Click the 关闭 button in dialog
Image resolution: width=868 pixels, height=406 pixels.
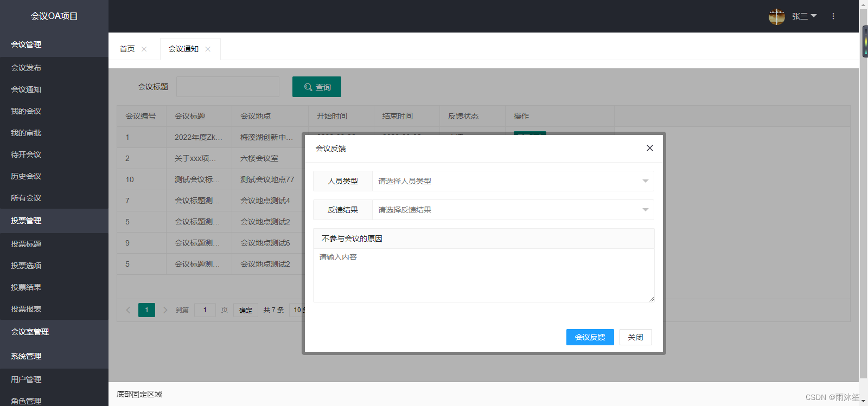pyautogui.click(x=636, y=337)
